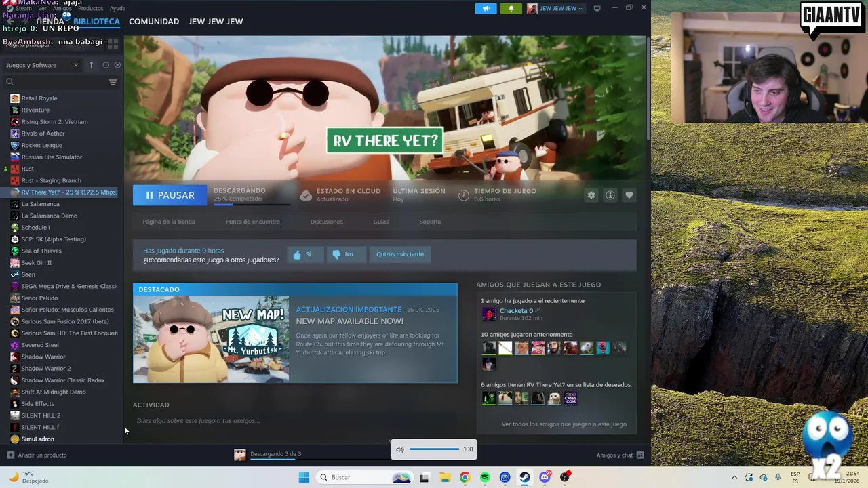The image size is (868, 488).
Task: Click the announcements megaphone icon
Action: tap(486, 8)
